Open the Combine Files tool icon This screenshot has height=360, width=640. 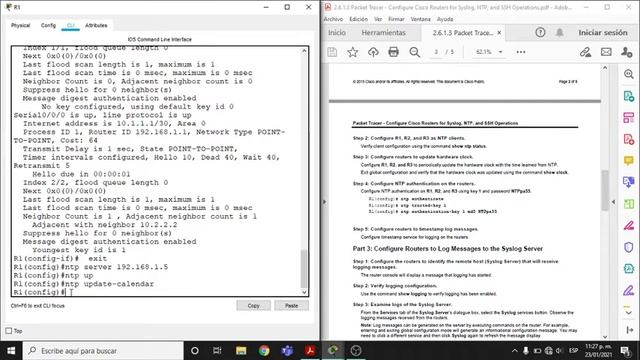click(x=629, y=182)
